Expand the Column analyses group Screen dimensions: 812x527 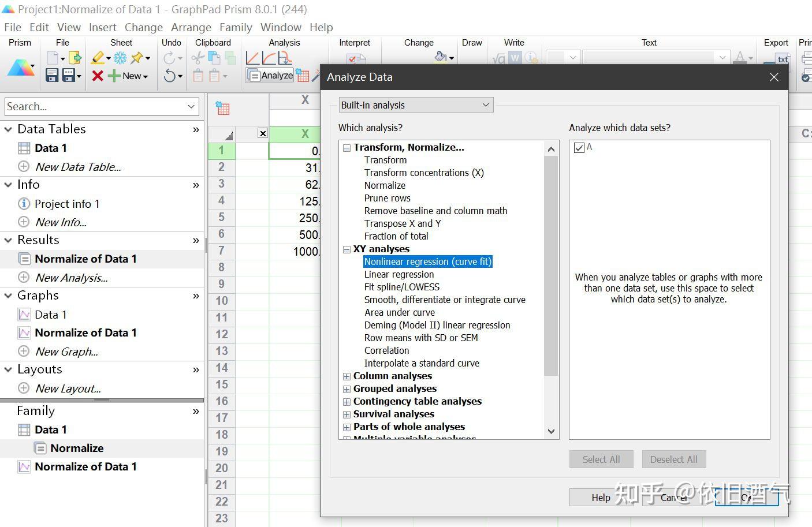(347, 376)
